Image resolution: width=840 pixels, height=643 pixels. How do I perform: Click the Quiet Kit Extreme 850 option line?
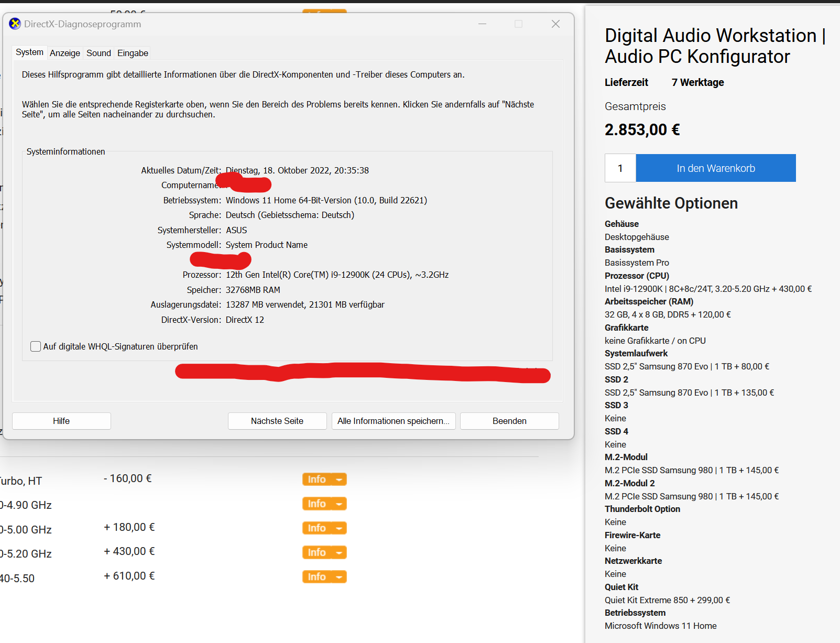pos(667,600)
